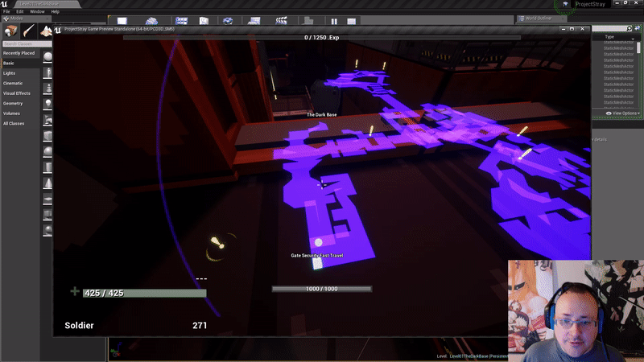This screenshot has height=362, width=644.
Task: Click the ProjectStray project icon
Action: [x=566, y=4]
